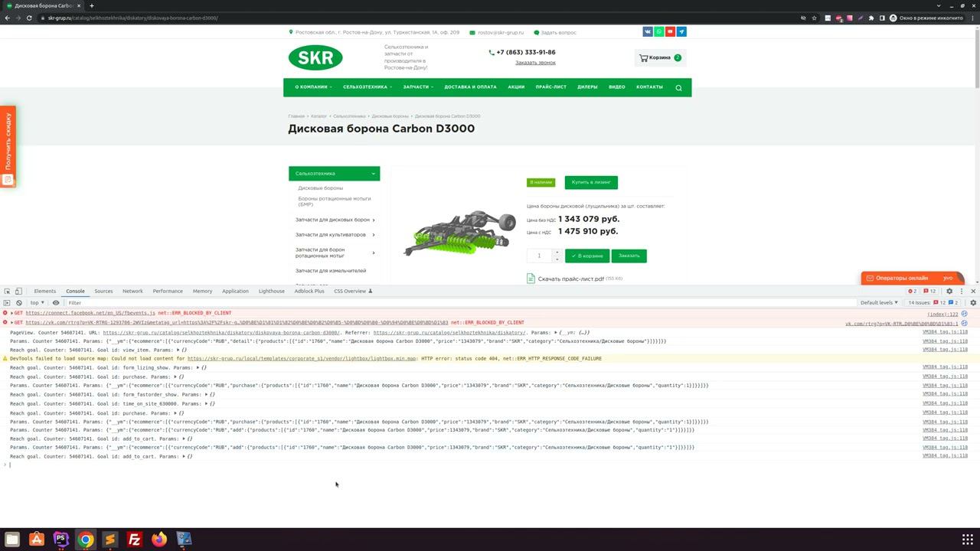Click the address bar URL
The height and width of the screenshot is (551, 980).
pyautogui.click(x=133, y=18)
